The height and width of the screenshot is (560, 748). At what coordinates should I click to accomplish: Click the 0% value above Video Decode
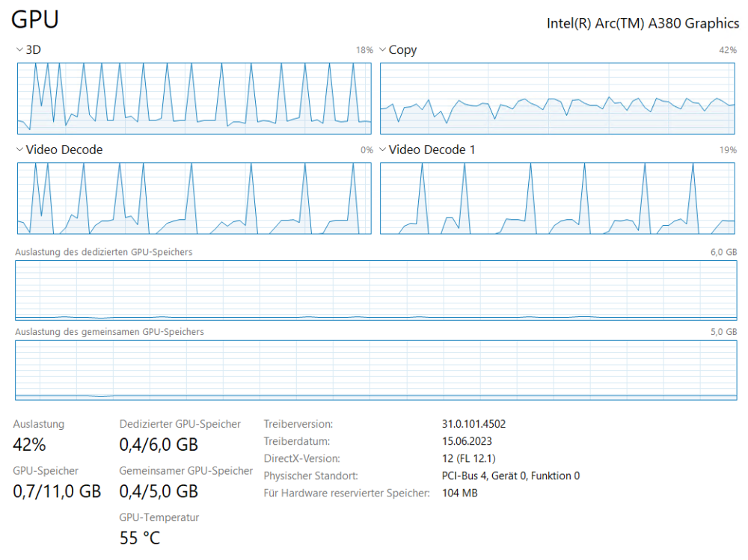367,150
